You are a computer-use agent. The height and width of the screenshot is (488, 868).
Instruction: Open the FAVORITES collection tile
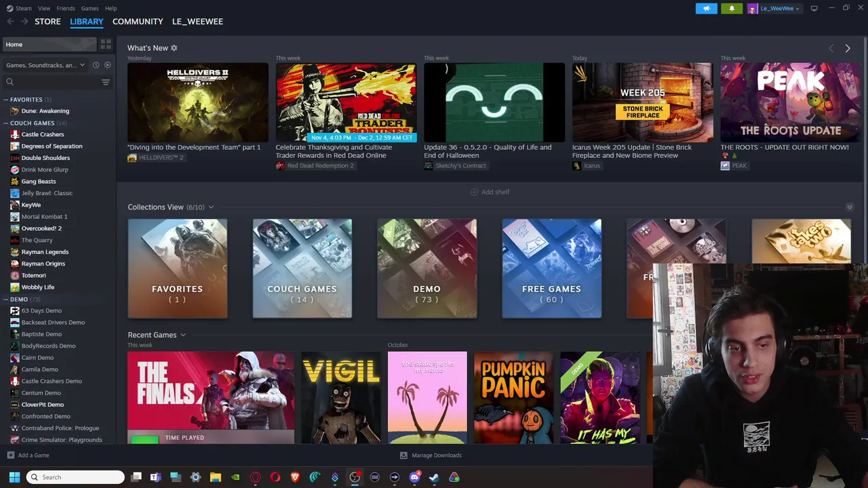click(177, 268)
